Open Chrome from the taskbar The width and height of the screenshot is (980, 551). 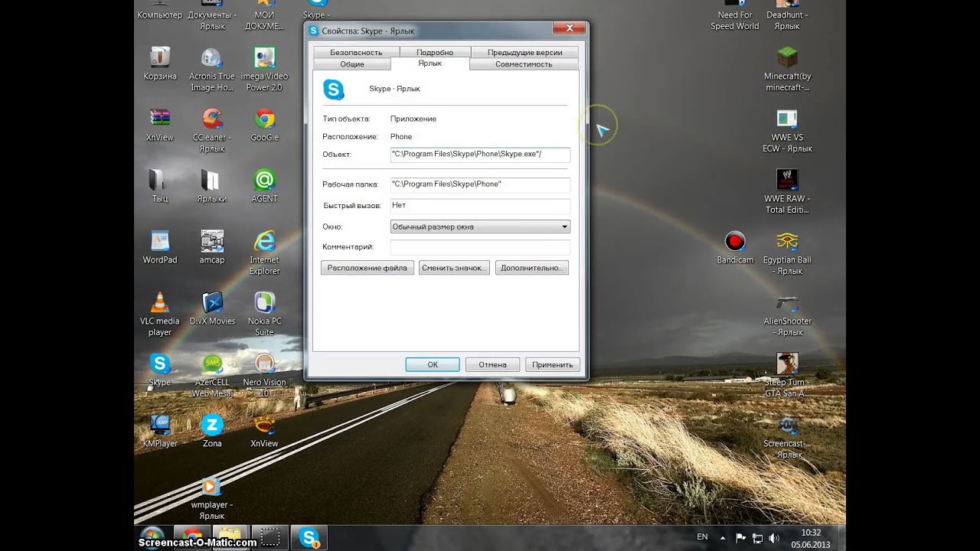192,537
